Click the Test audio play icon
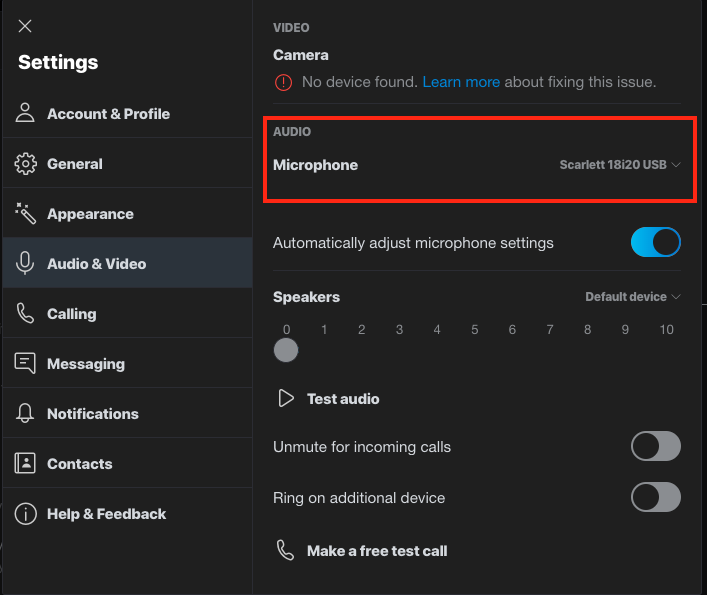707x595 pixels. [x=286, y=398]
